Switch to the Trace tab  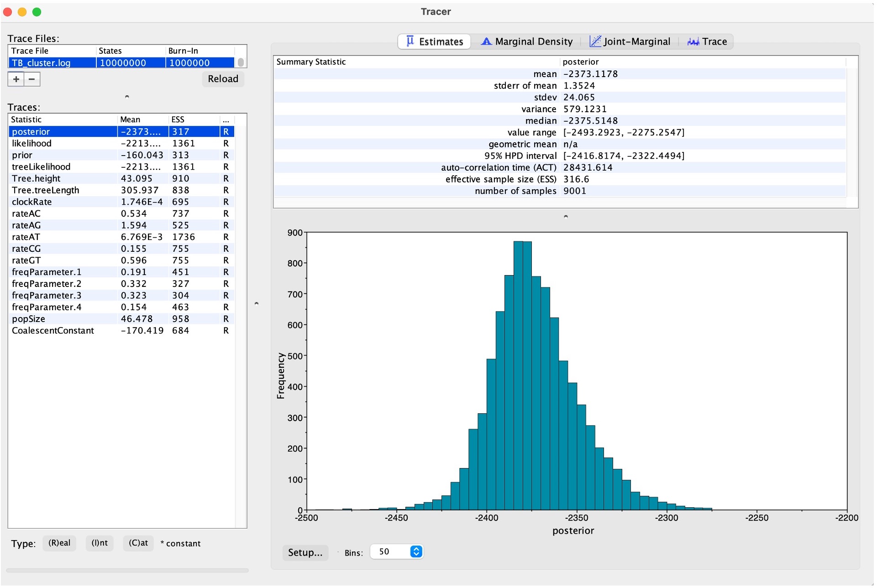707,42
